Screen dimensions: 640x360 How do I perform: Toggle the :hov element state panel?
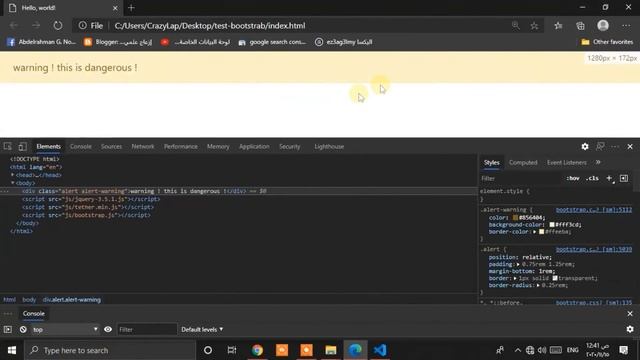pos(573,178)
